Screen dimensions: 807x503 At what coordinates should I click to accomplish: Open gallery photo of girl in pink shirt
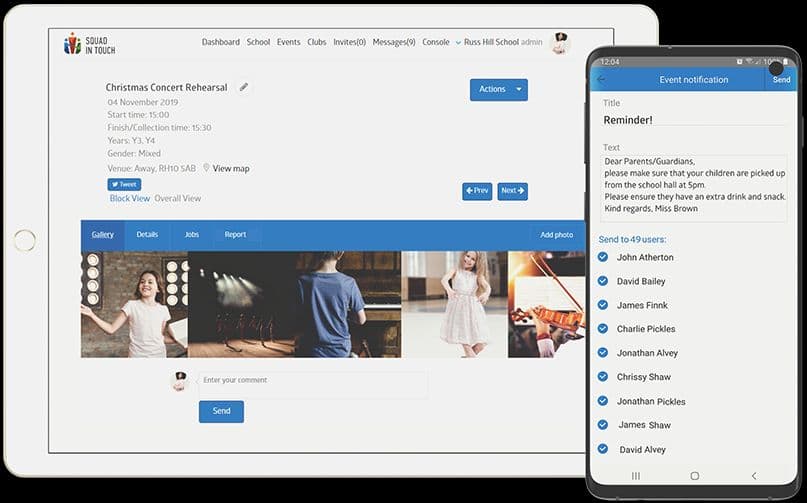134,304
